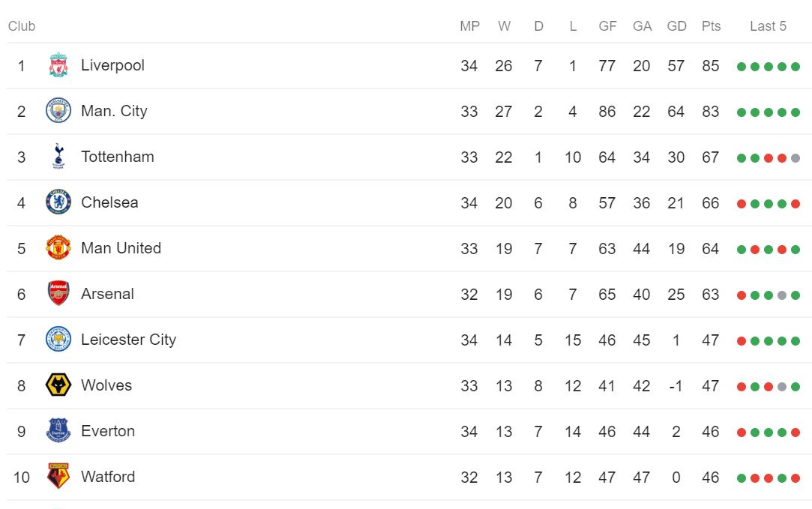812x509 pixels.
Task: Open the Liverpool team name link
Action: click(x=113, y=65)
